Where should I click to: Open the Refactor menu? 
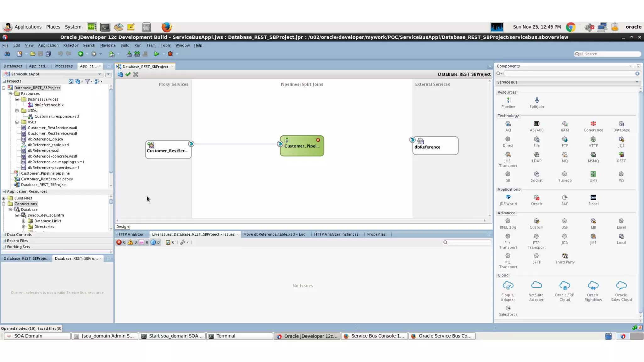point(70,45)
